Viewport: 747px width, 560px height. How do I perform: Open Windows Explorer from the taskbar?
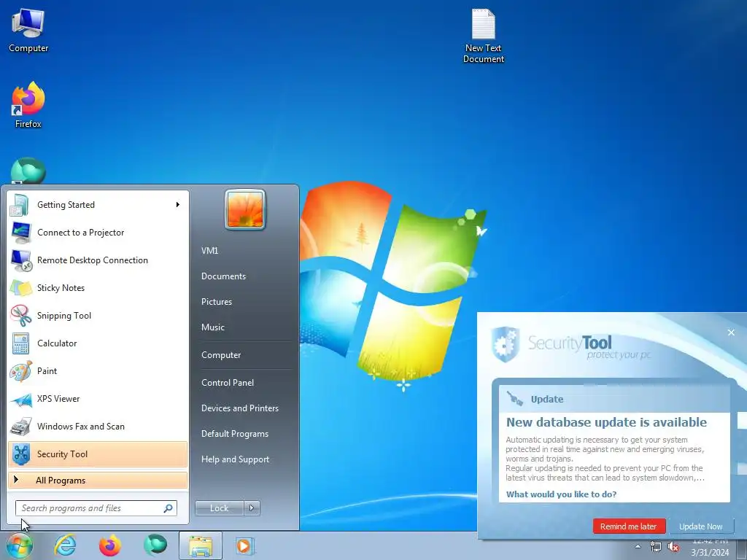pos(201,545)
